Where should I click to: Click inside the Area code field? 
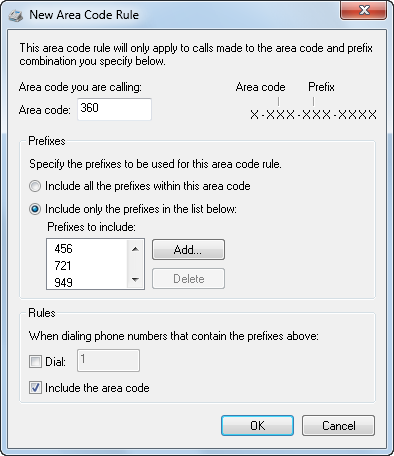pyautogui.click(x=114, y=109)
